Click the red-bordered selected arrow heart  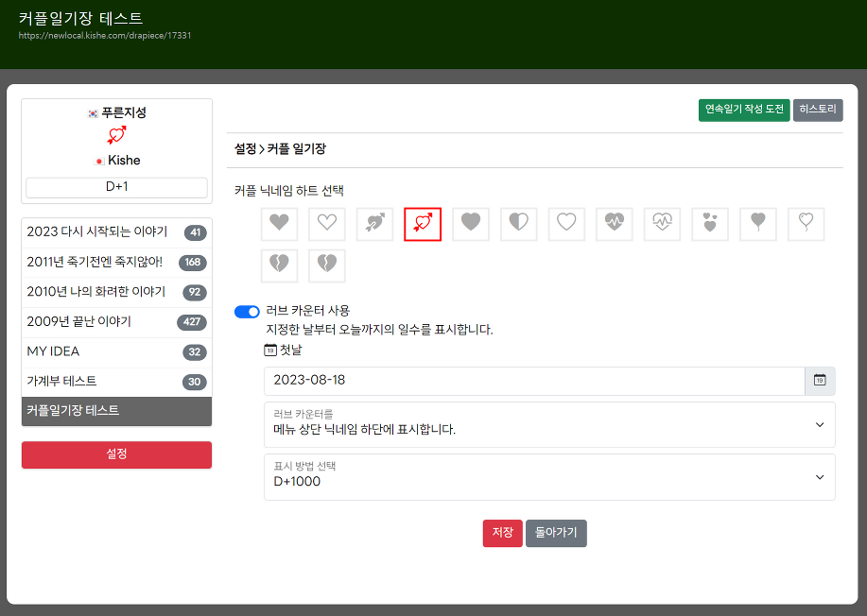(423, 224)
